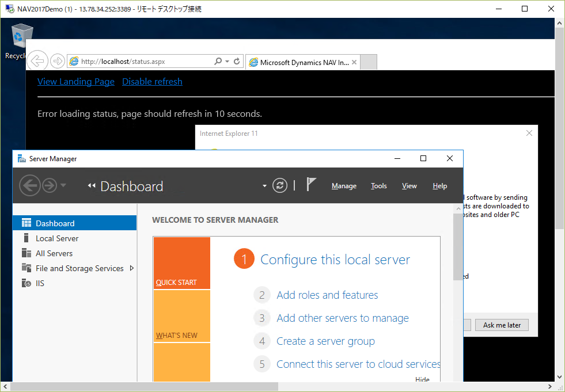The height and width of the screenshot is (392, 565).
Task: Maximize the Server Manager window
Action: [423, 158]
